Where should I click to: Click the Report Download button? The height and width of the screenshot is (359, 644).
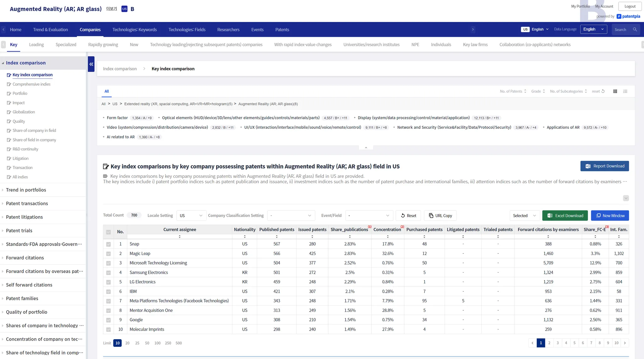604,166
